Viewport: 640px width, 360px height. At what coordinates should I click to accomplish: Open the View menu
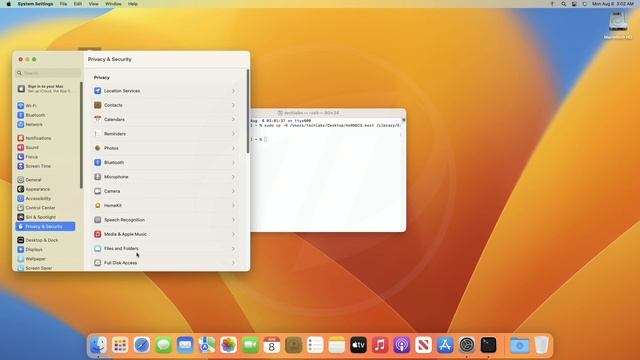(93, 4)
